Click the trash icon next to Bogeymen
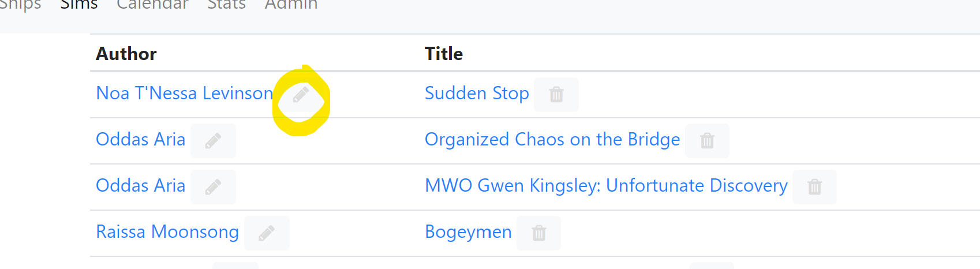Viewport: 980px width, 269px height. 538,233
